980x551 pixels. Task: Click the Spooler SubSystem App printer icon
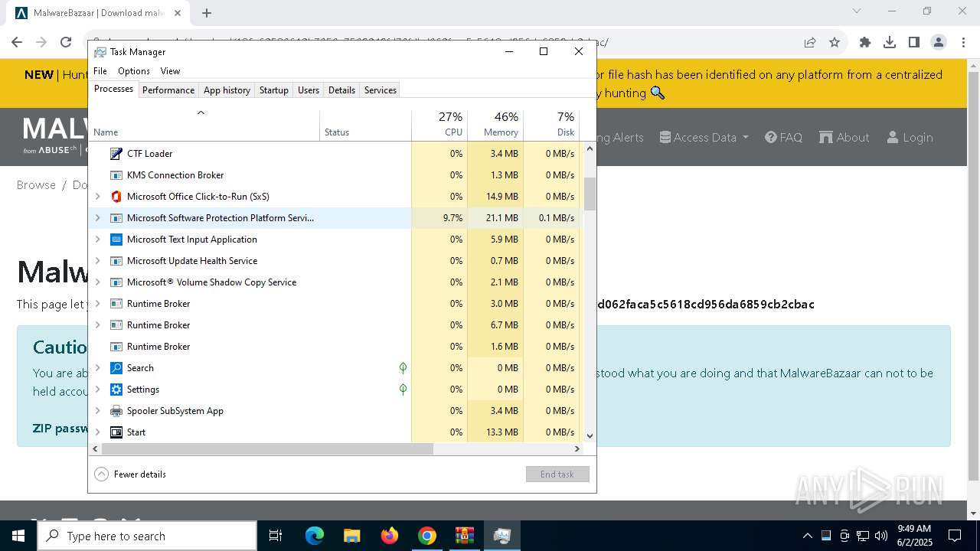pyautogui.click(x=116, y=411)
